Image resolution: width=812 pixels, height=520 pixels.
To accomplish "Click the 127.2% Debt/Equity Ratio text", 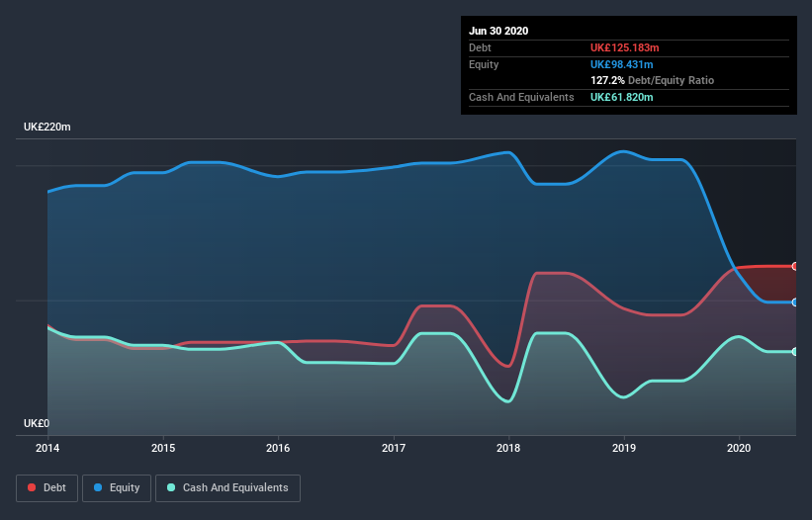I will coord(652,80).
